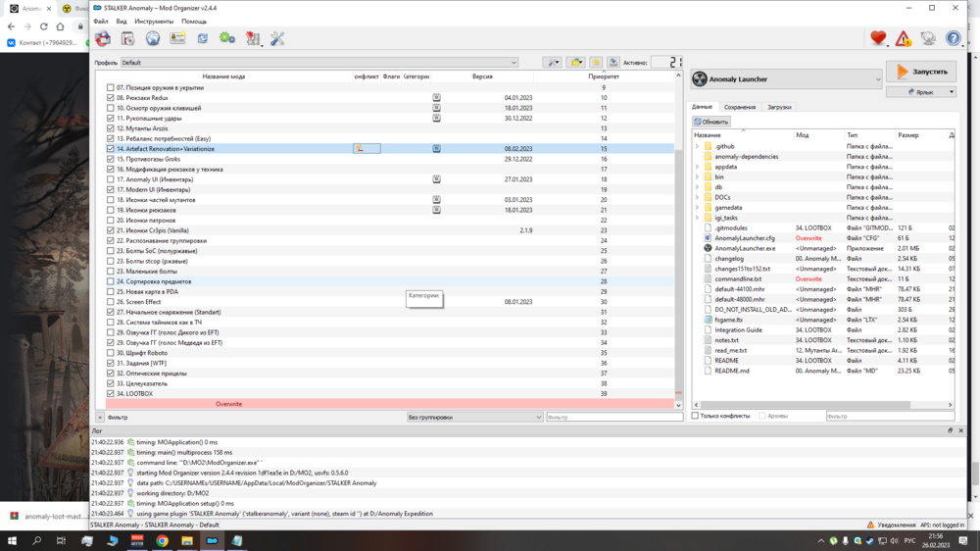Enable mod 07. Позиция оружия в укрытии
Screen dimensions: 980x551
coord(111,88)
